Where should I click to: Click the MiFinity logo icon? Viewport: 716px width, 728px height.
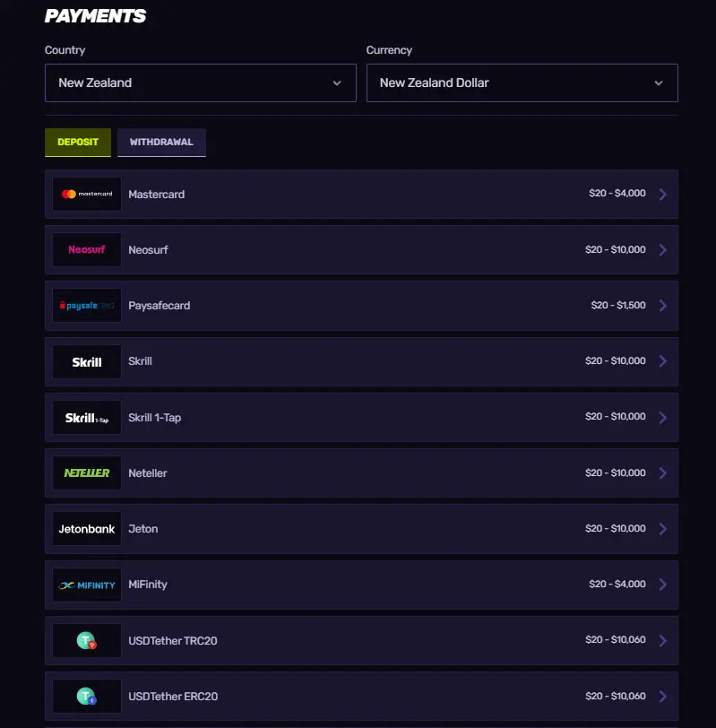point(86,584)
